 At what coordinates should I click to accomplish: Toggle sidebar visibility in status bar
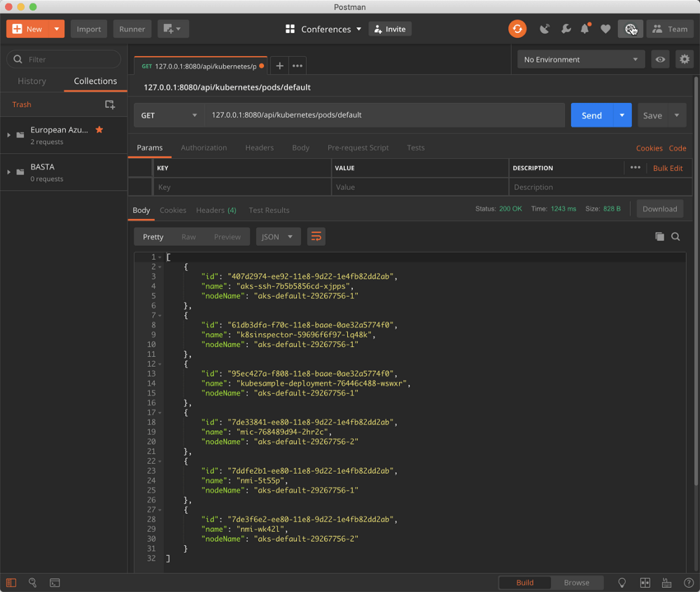coord(11,582)
